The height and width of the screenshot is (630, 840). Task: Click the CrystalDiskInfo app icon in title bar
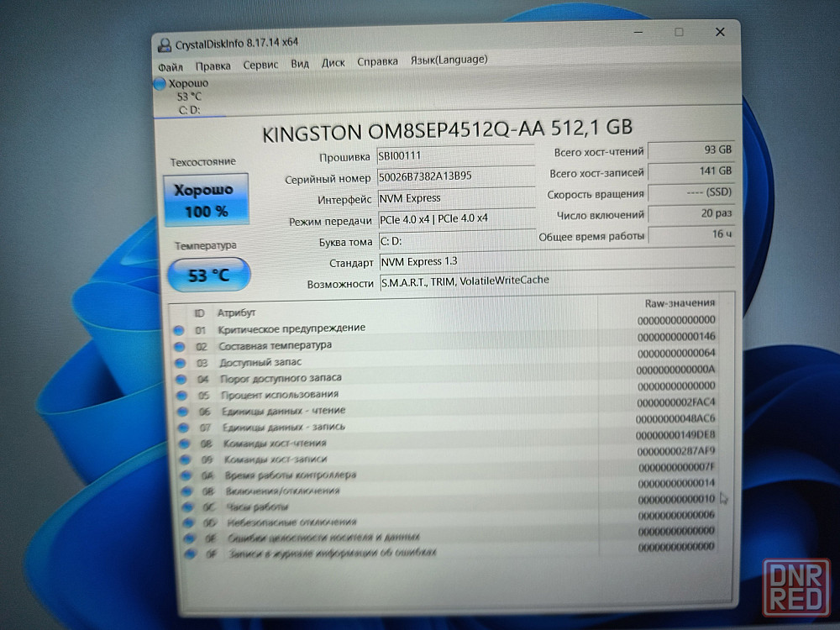(x=165, y=45)
